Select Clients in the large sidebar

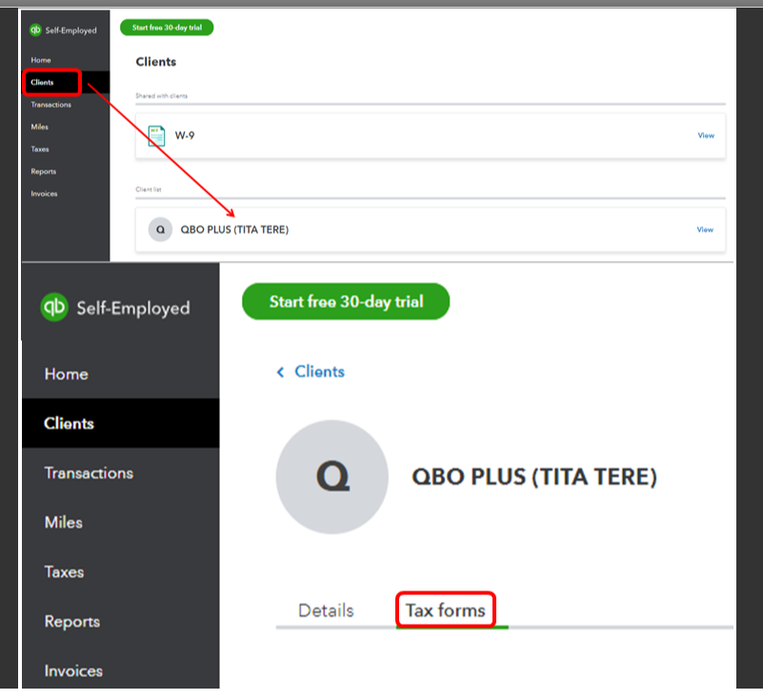coord(69,423)
